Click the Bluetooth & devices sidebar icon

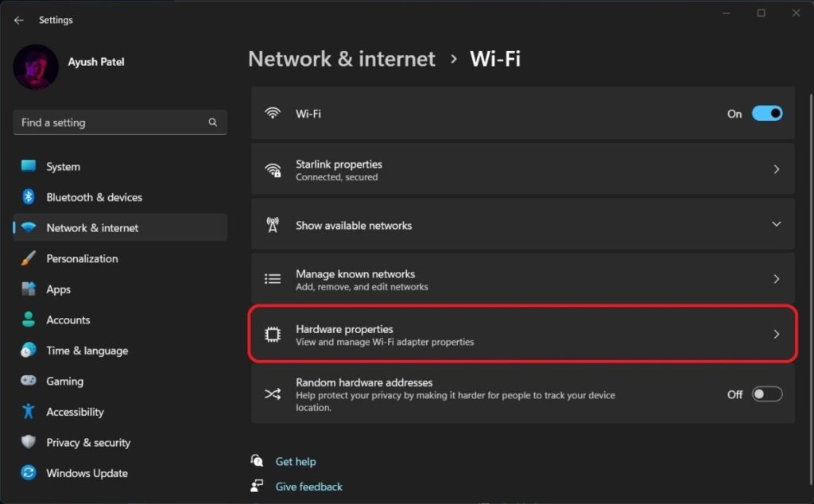(29, 196)
